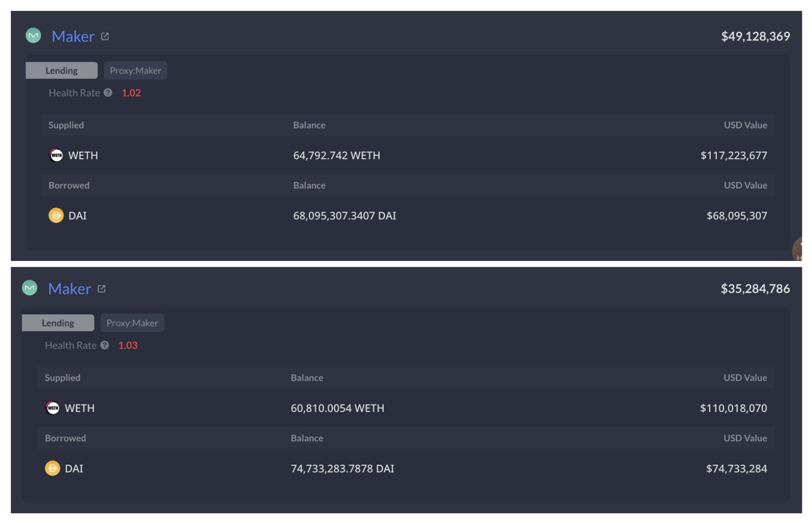
Task: Click the Health Rate help icon next to 1.03
Action: [105, 345]
